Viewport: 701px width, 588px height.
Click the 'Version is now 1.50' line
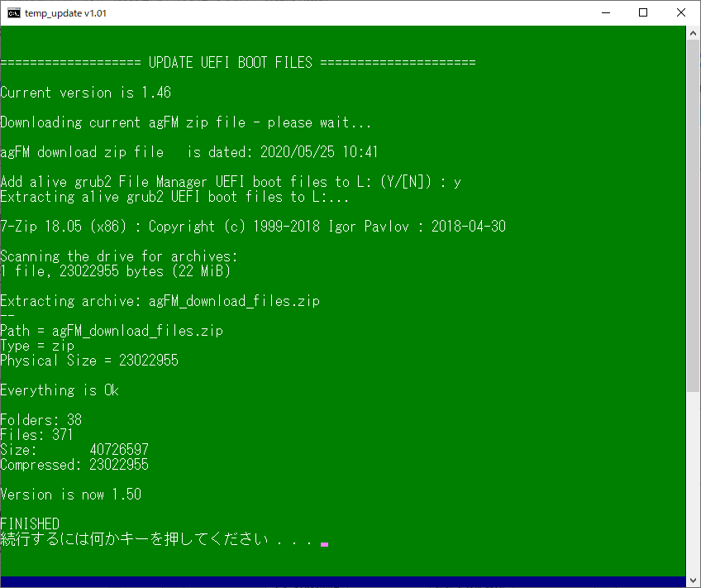pyautogui.click(x=70, y=495)
